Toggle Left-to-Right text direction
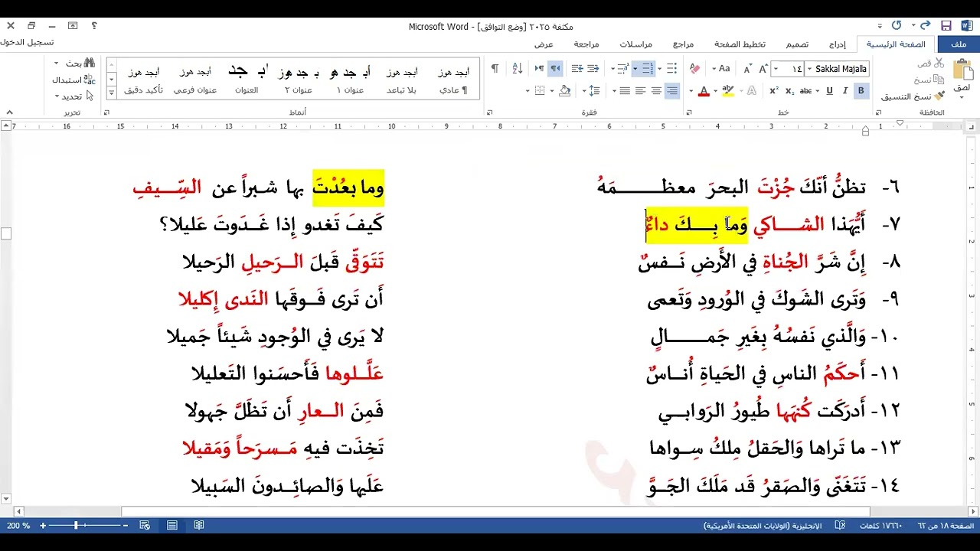980x551 pixels. click(x=539, y=69)
